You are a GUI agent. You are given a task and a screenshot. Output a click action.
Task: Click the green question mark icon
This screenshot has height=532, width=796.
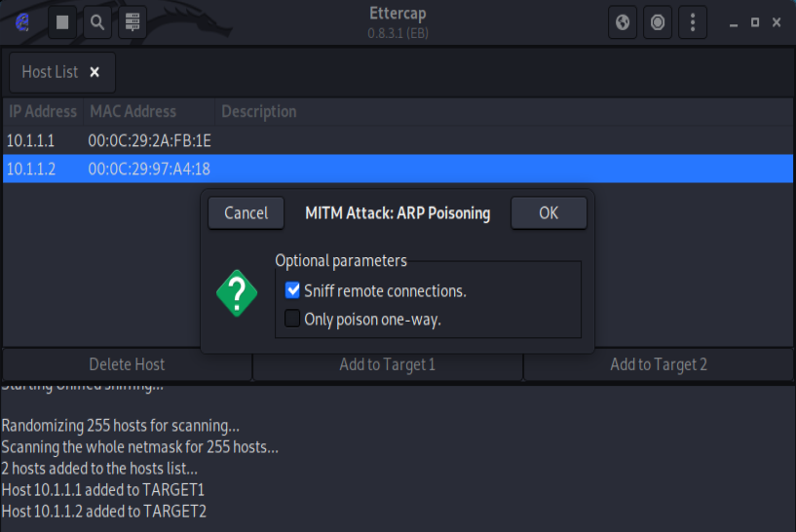pyautogui.click(x=237, y=293)
